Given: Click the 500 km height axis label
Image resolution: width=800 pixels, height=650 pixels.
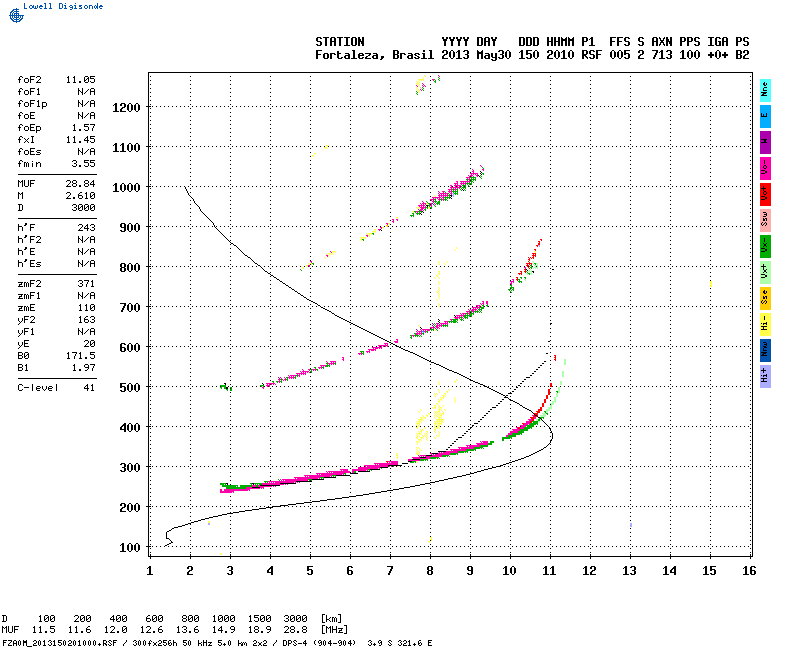Looking at the screenshot, I should 130,388.
